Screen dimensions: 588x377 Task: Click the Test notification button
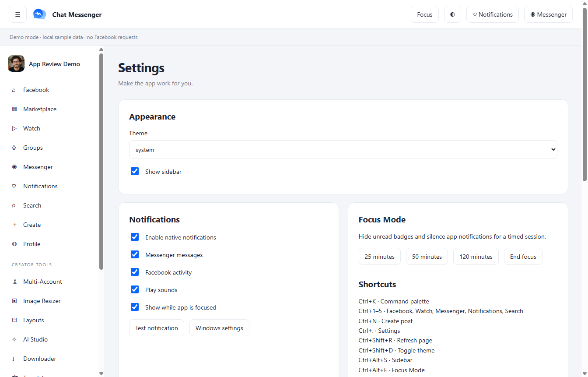click(157, 328)
